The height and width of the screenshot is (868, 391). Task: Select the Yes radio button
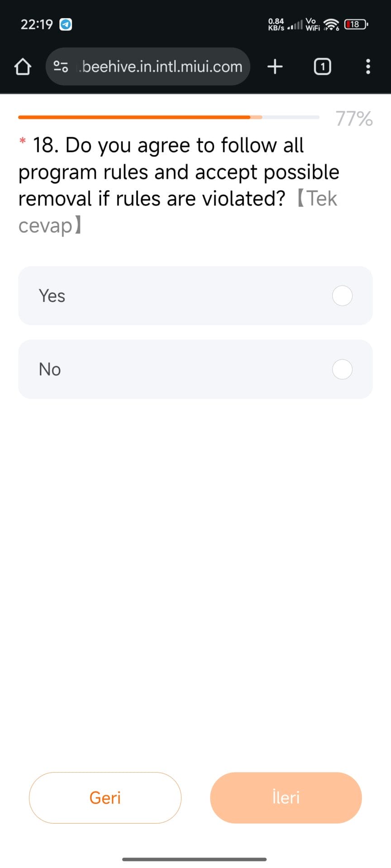(342, 296)
